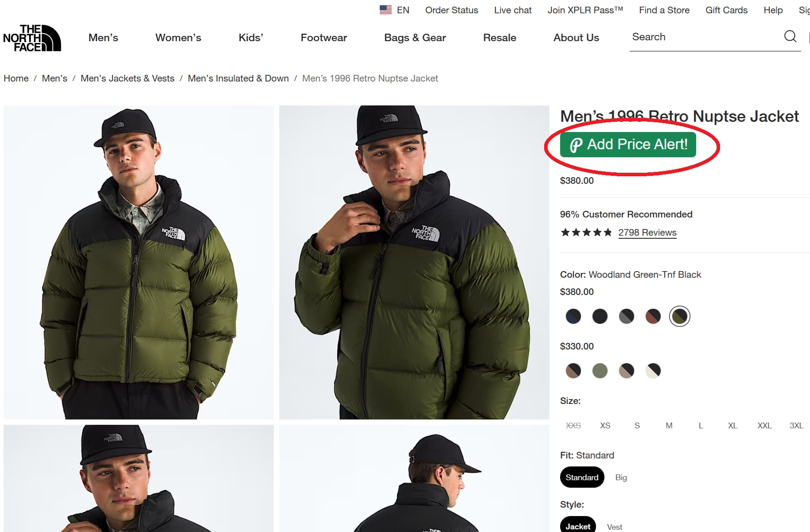Select size XL

(x=732, y=425)
